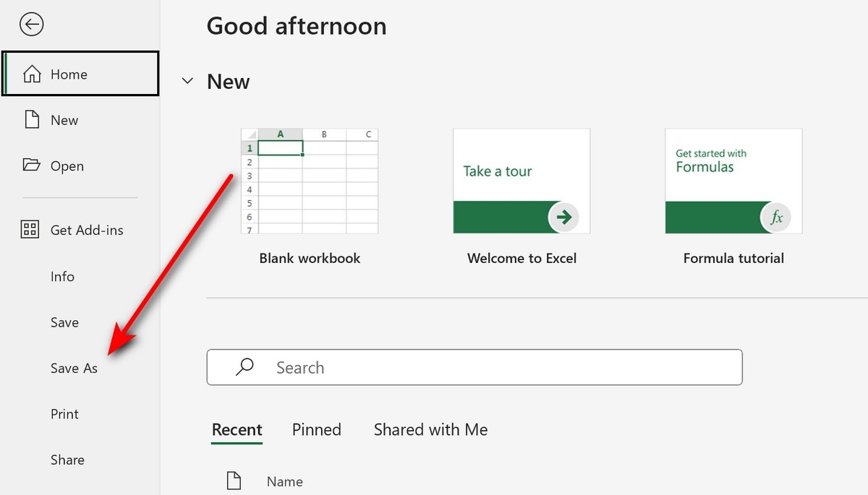Open the Blank workbook template
868x495 pixels.
pos(310,181)
